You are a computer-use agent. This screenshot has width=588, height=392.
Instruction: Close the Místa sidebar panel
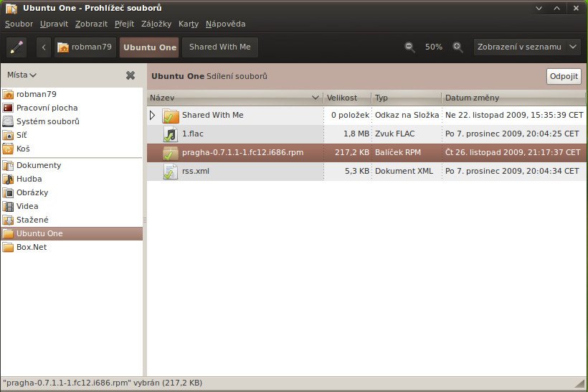131,75
